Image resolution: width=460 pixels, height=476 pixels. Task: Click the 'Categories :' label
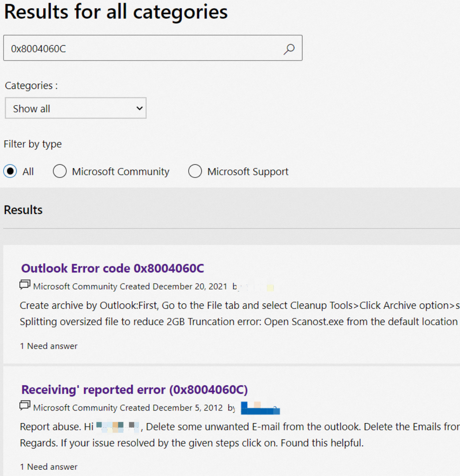(31, 85)
